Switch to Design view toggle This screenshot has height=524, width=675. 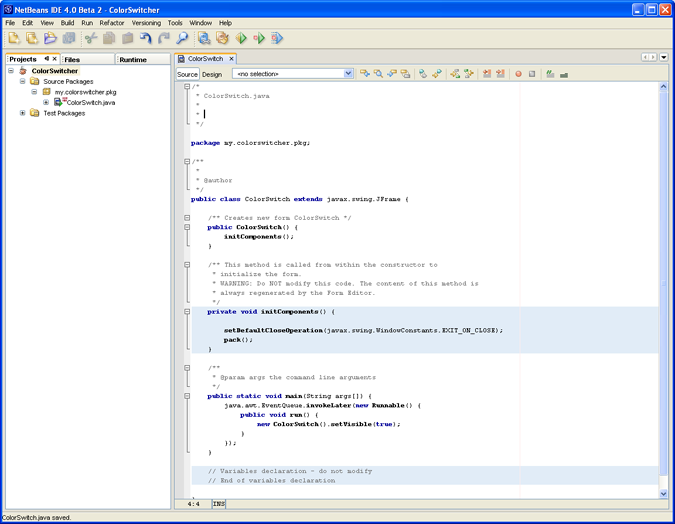pos(212,74)
